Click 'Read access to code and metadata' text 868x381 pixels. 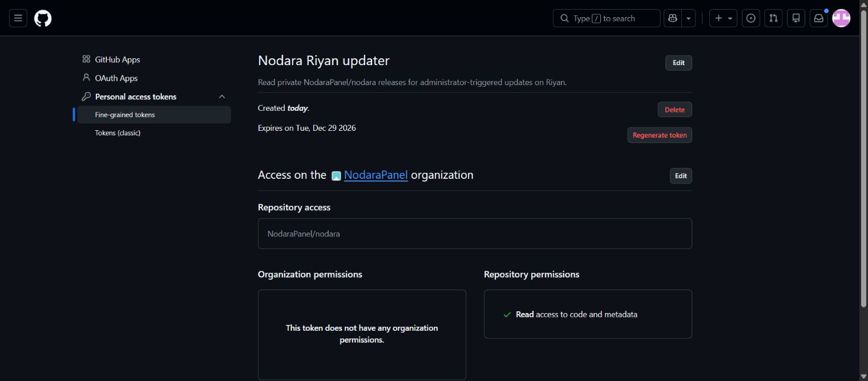[576, 314]
